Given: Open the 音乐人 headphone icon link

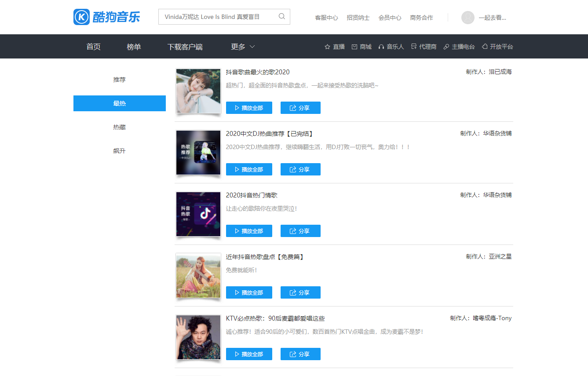Looking at the screenshot, I should coord(381,47).
